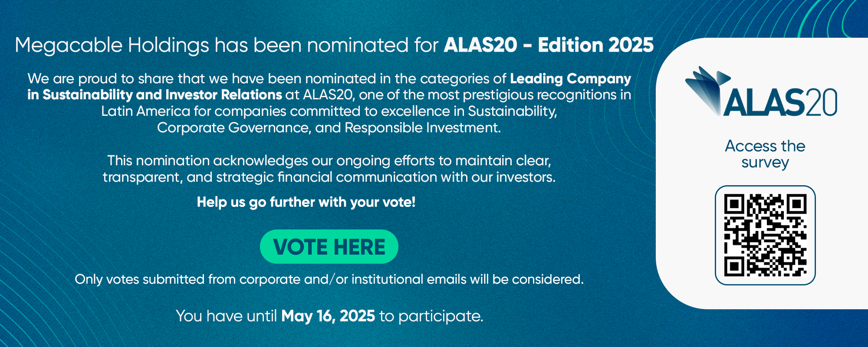The width and height of the screenshot is (868, 347).
Task: Click the top-left finder square of QR code
Action: tap(734, 204)
